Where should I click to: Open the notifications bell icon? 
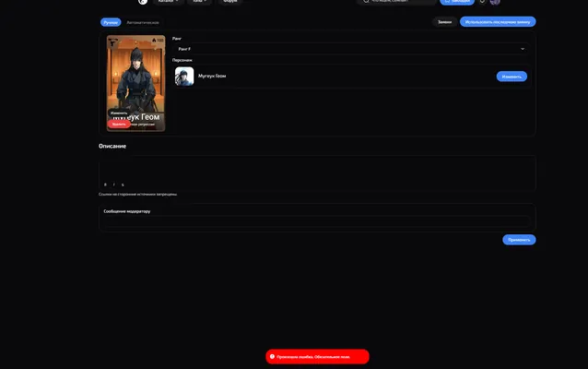point(482,2)
